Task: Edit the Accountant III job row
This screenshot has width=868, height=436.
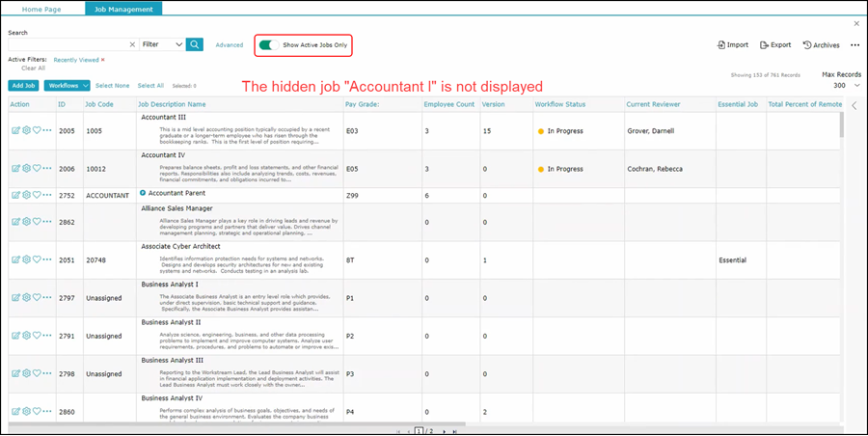Action: (15, 129)
